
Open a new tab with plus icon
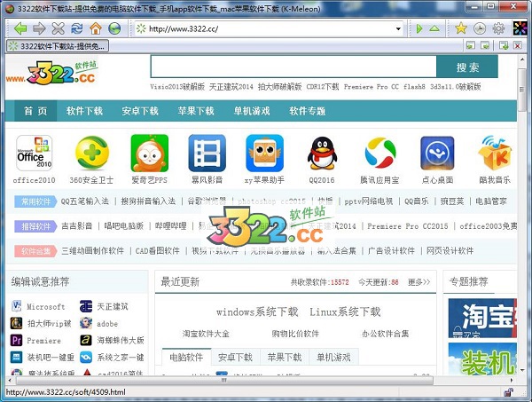(x=504, y=45)
